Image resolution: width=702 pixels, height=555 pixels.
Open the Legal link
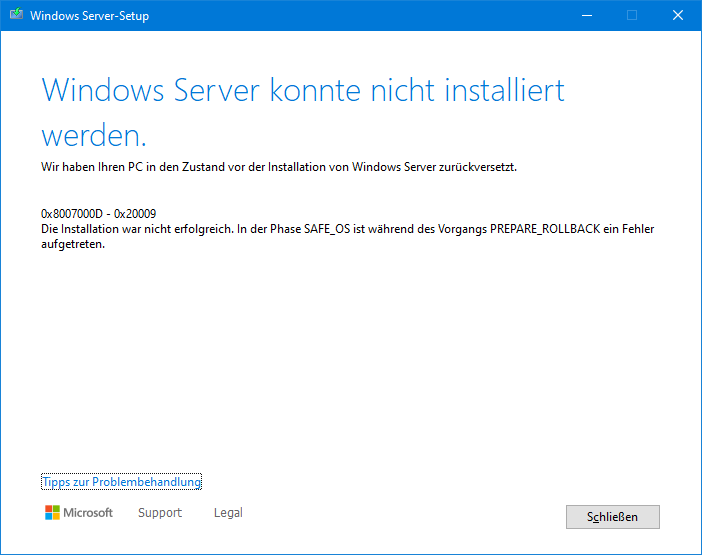[228, 512]
